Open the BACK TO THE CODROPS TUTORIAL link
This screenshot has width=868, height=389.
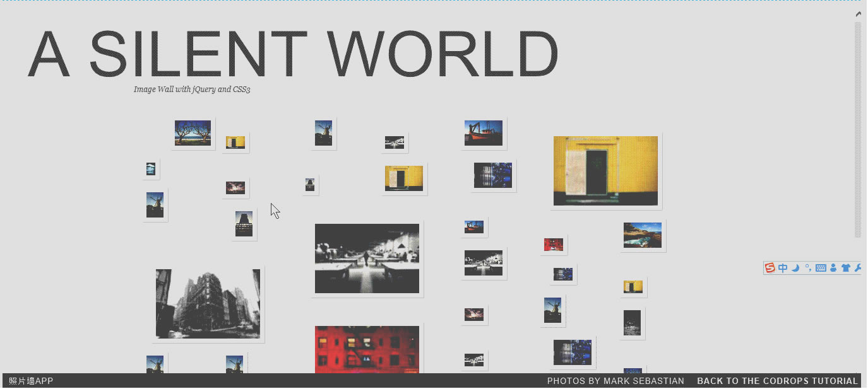coord(777,381)
